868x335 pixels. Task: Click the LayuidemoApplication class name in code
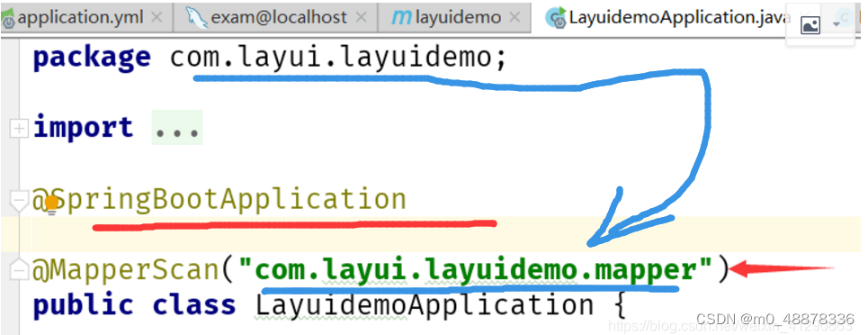424,306
